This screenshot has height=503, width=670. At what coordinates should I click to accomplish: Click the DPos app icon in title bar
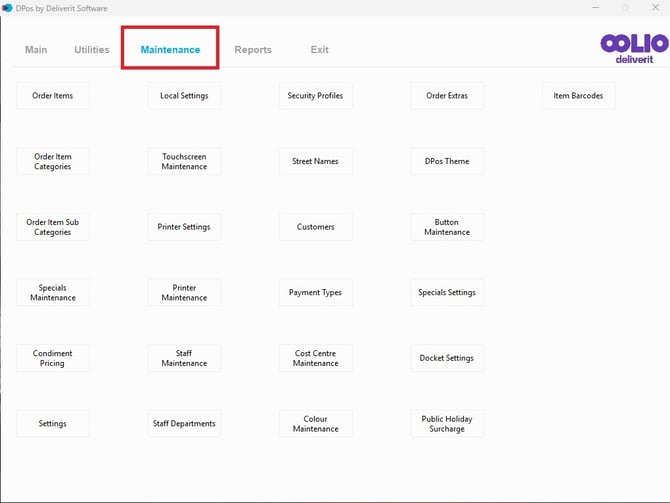point(7,8)
